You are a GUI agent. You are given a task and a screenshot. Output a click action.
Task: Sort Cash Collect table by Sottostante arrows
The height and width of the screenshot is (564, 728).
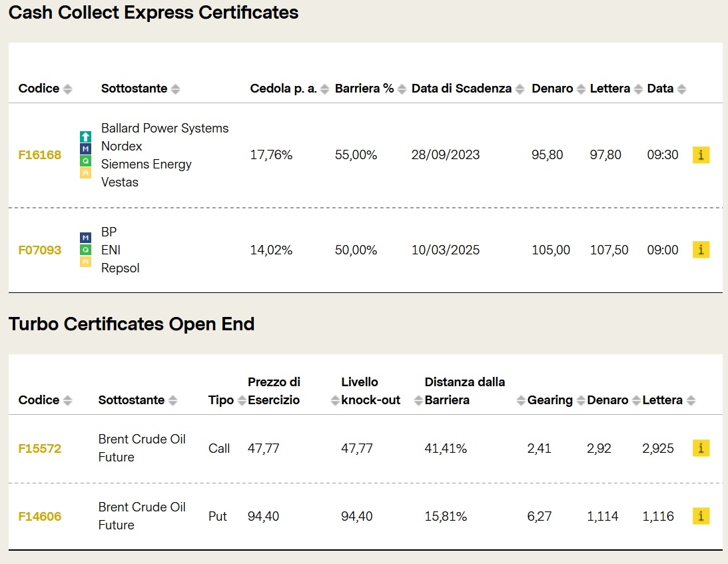[x=175, y=89]
